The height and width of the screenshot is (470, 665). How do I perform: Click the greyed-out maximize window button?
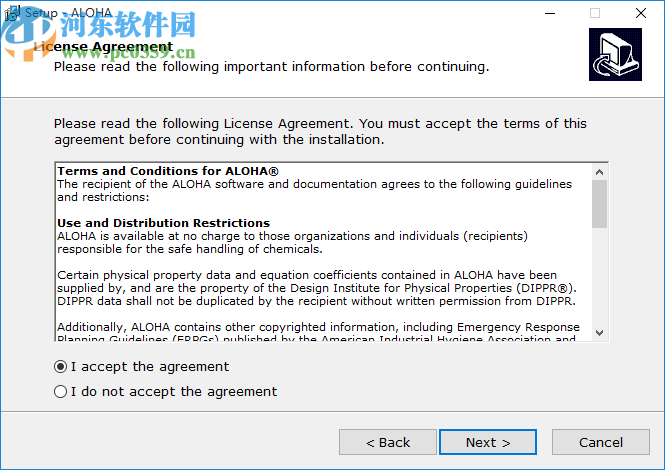pos(595,14)
